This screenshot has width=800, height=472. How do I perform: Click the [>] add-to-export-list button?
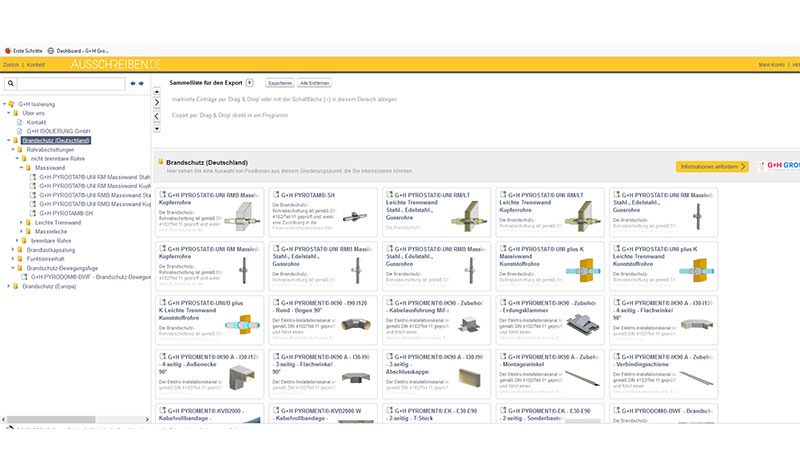(x=157, y=103)
